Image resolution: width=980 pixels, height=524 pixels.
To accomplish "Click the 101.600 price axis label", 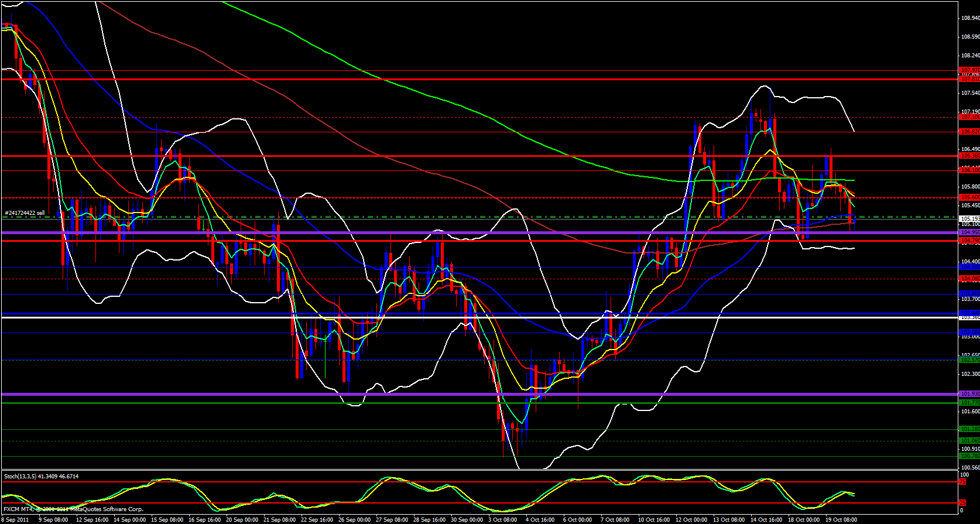I will click(970, 412).
